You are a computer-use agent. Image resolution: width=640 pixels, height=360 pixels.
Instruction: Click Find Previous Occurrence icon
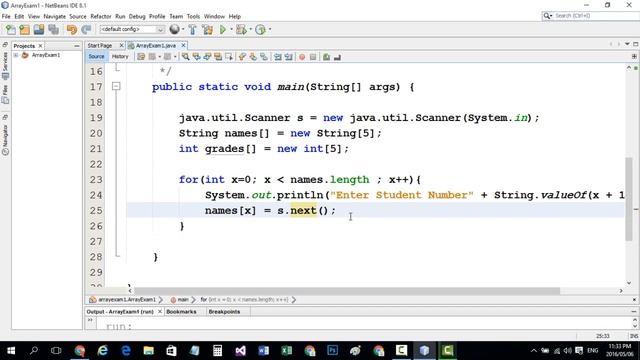[x=197, y=57]
